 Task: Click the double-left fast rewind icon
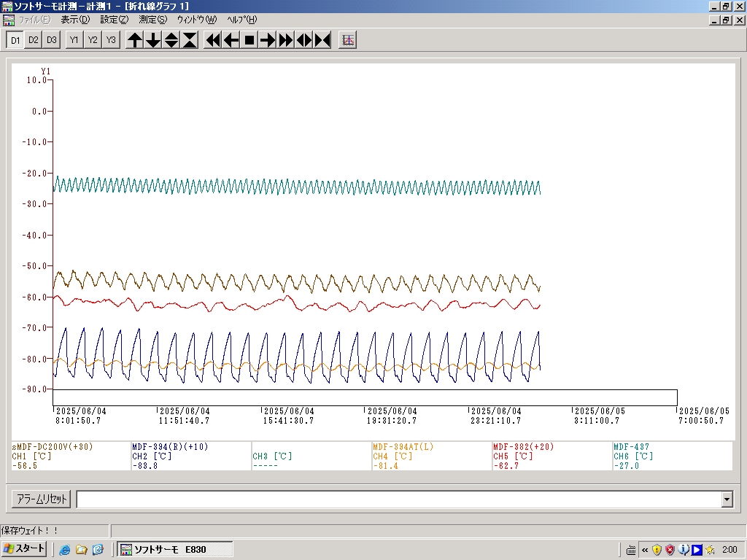point(213,40)
